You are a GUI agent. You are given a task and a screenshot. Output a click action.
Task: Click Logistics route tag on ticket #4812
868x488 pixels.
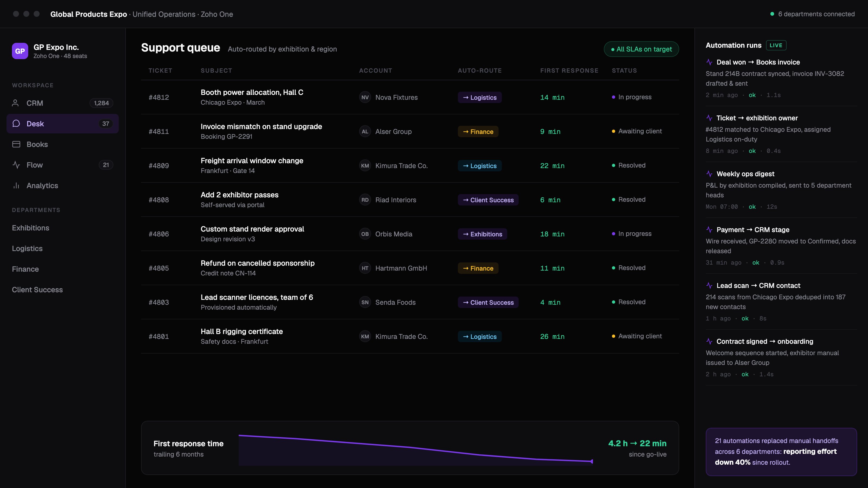tap(480, 97)
